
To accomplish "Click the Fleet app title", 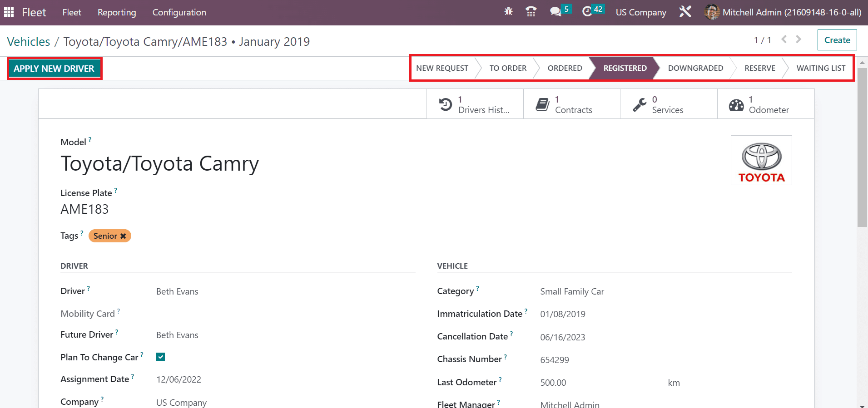I will click(x=34, y=12).
